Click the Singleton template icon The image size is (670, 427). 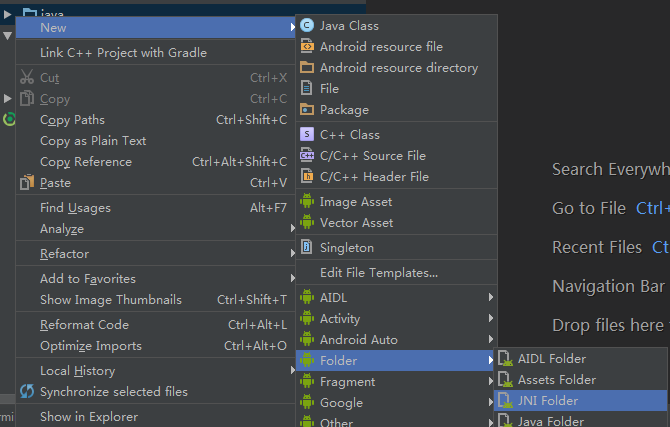click(306, 247)
